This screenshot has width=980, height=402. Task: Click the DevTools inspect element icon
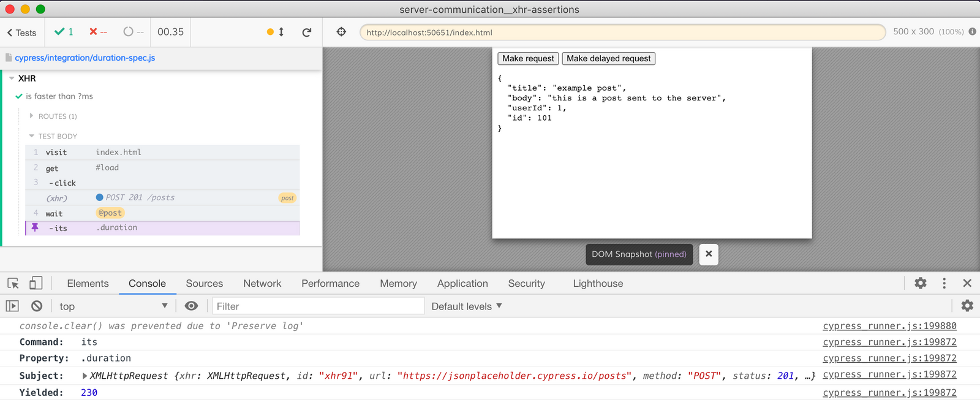[13, 283]
